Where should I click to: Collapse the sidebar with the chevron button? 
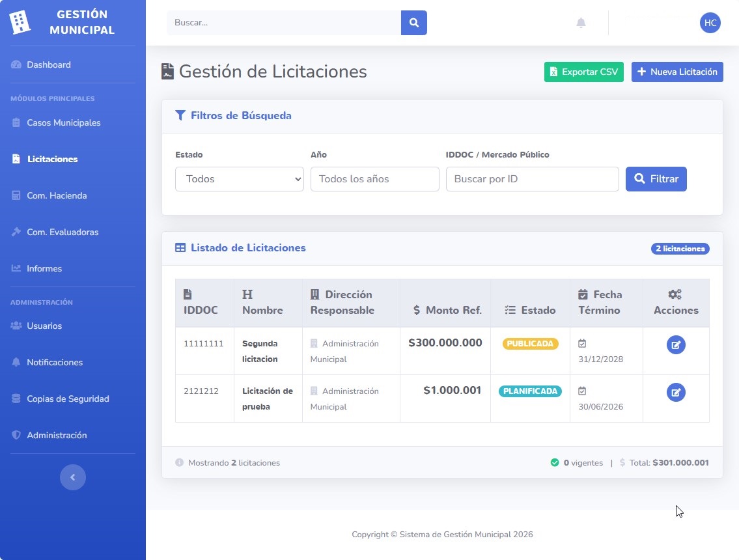(x=72, y=477)
